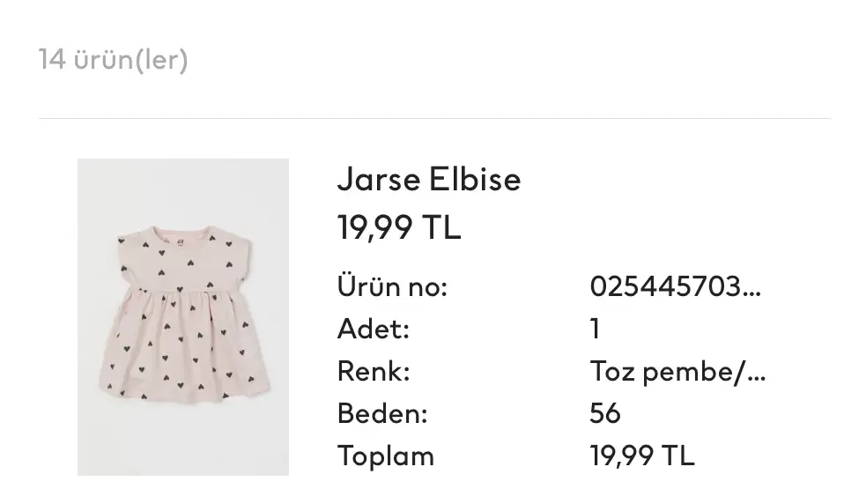Click the Ürün no label
Screen dimensions: 866x504
392,287
